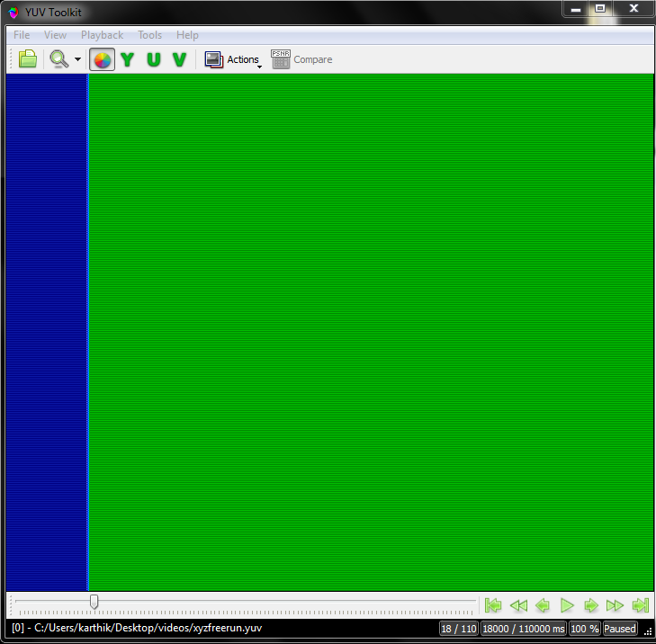Show only the V plane
656x644 pixels.
click(179, 59)
